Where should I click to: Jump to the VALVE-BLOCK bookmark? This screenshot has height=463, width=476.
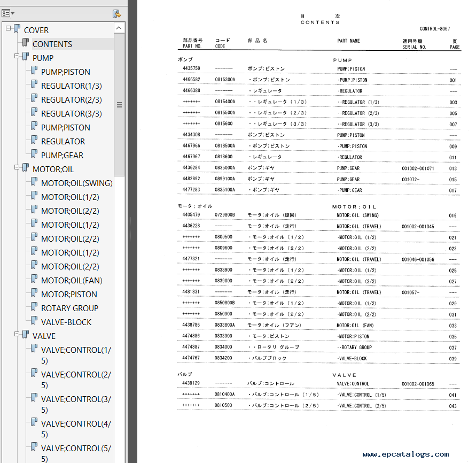click(x=66, y=322)
